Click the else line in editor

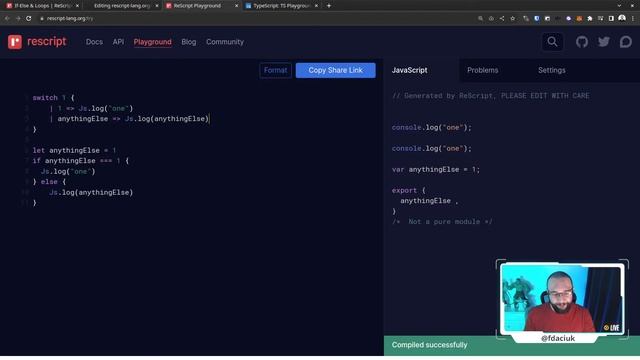pyautogui.click(x=49, y=182)
